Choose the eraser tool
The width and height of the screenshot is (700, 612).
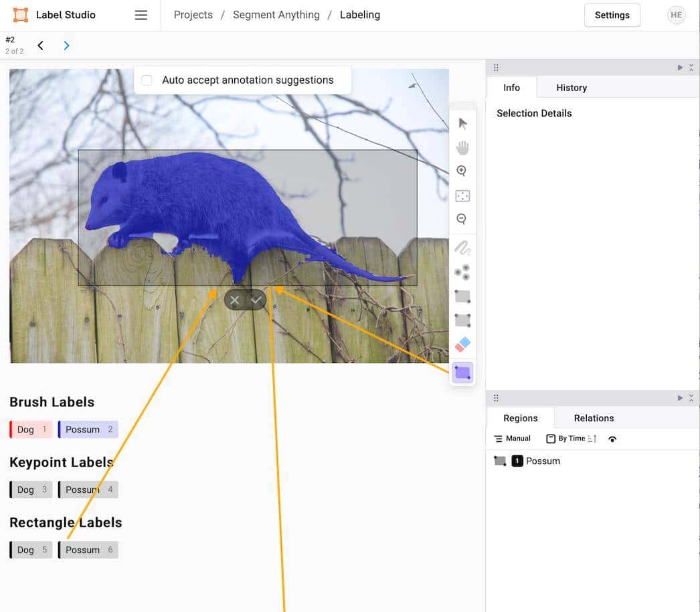462,345
